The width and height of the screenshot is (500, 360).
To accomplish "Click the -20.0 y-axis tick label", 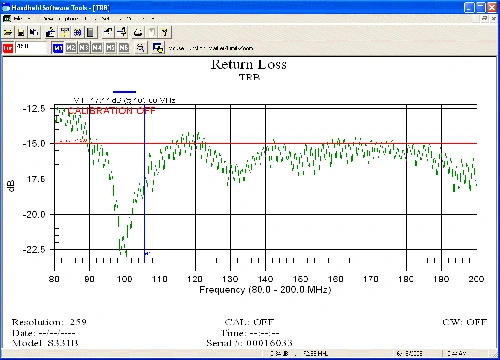I will pyautogui.click(x=34, y=214).
